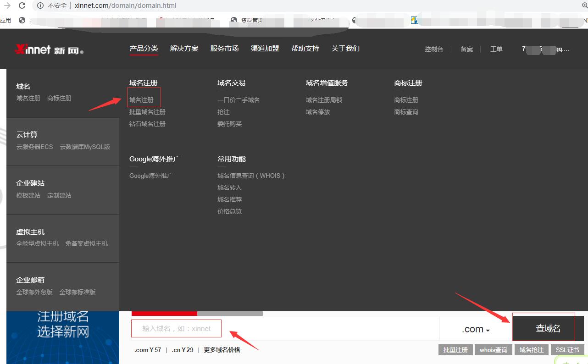The height and width of the screenshot is (364, 588).
Task: Open 钻石域名注册 link
Action: [x=147, y=124]
